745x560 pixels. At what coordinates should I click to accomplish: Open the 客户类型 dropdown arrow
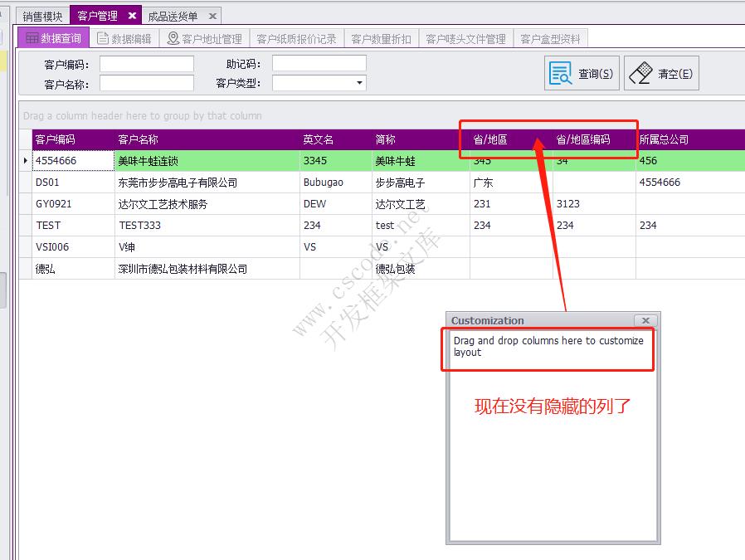tap(358, 83)
